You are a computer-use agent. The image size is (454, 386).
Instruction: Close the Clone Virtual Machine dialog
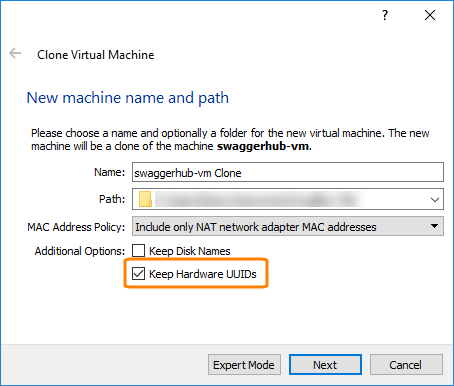click(x=430, y=15)
